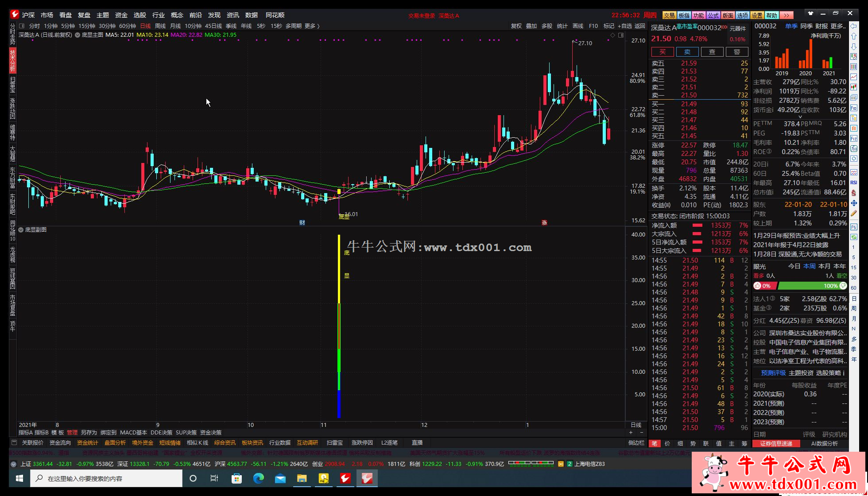Click the Cortana circle icon on taskbar
This screenshot has width=868, height=496.
click(x=193, y=478)
